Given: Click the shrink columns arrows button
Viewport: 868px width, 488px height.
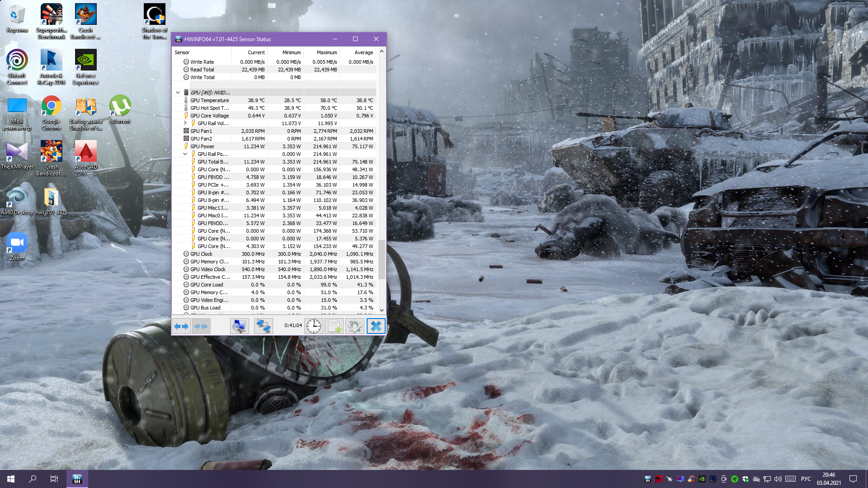Looking at the screenshot, I should tap(201, 326).
